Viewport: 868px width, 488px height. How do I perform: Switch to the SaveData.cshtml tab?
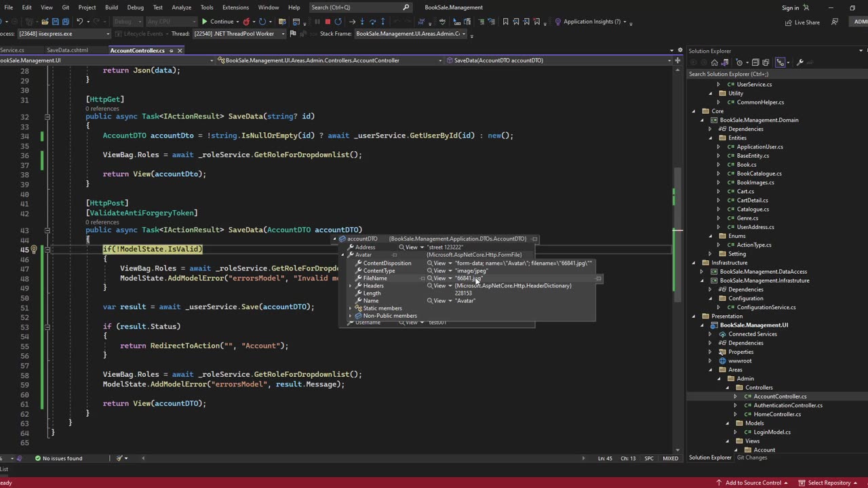pyautogui.click(x=67, y=50)
